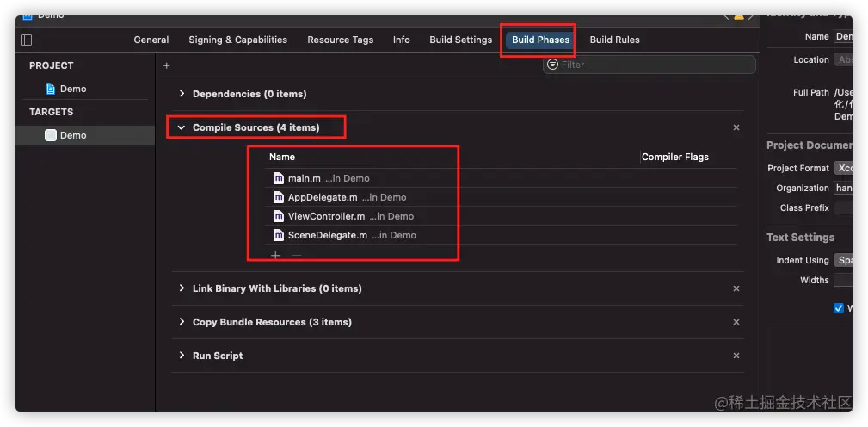Remove a source file with the minus below the list

(297, 256)
